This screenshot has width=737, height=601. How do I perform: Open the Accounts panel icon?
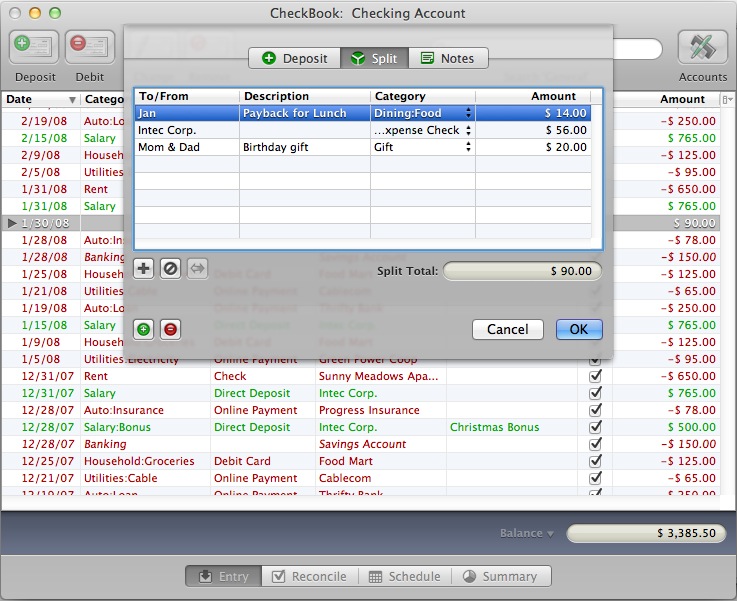coord(702,48)
